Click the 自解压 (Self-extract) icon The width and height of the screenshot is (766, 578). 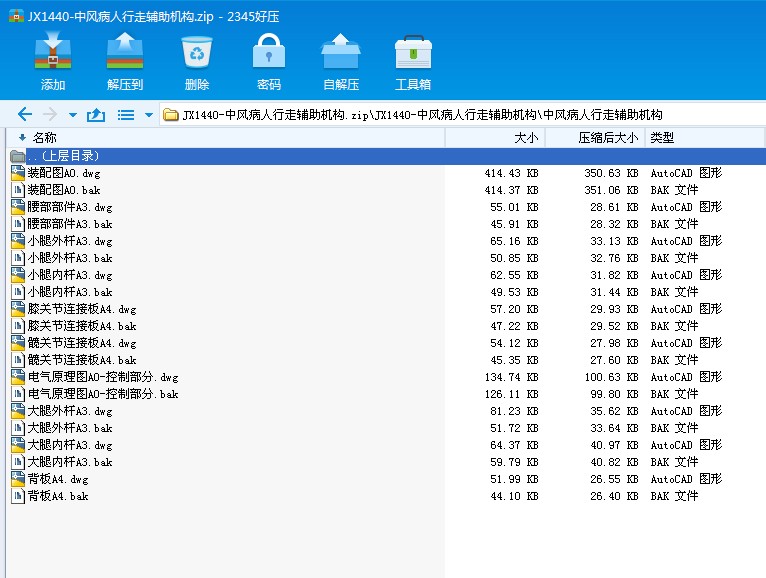[340, 51]
